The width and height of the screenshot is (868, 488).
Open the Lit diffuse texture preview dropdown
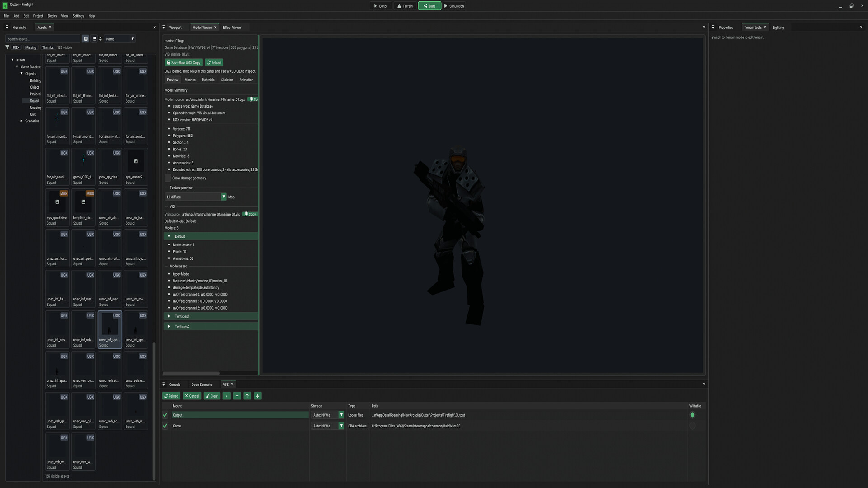[x=195, y=197]
